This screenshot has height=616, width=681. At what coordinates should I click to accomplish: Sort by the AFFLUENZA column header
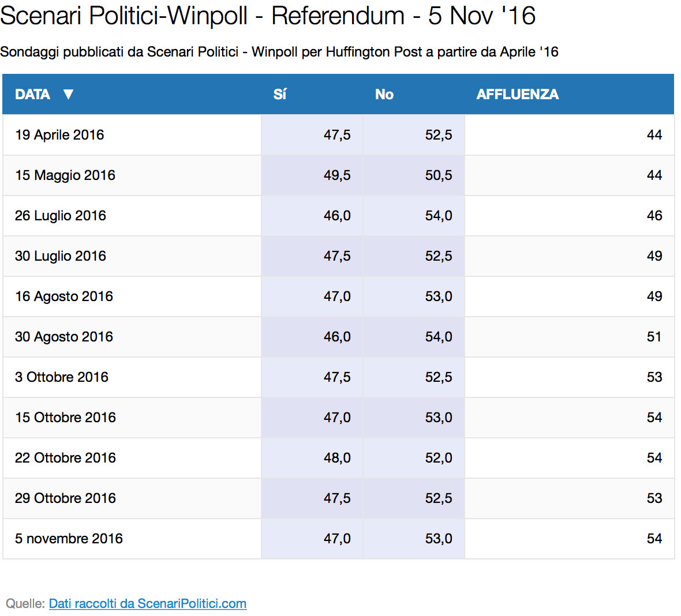click(517, 94)
